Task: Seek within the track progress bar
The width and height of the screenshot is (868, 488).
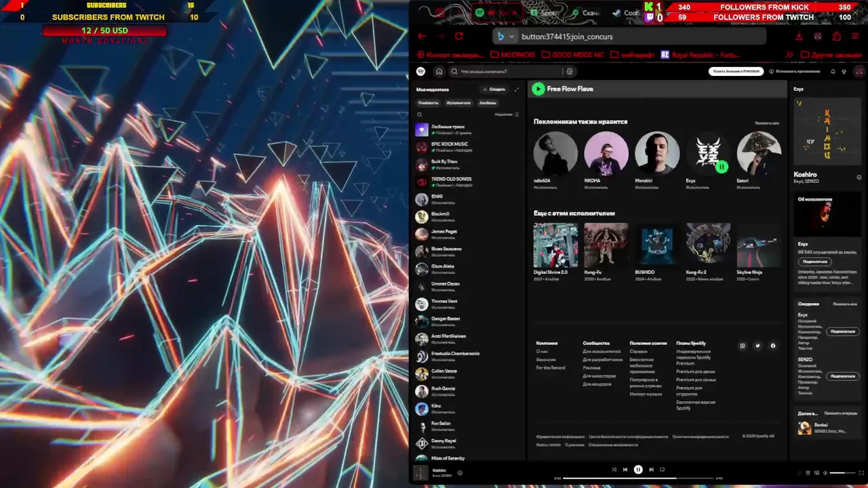Action: point(638,479)
